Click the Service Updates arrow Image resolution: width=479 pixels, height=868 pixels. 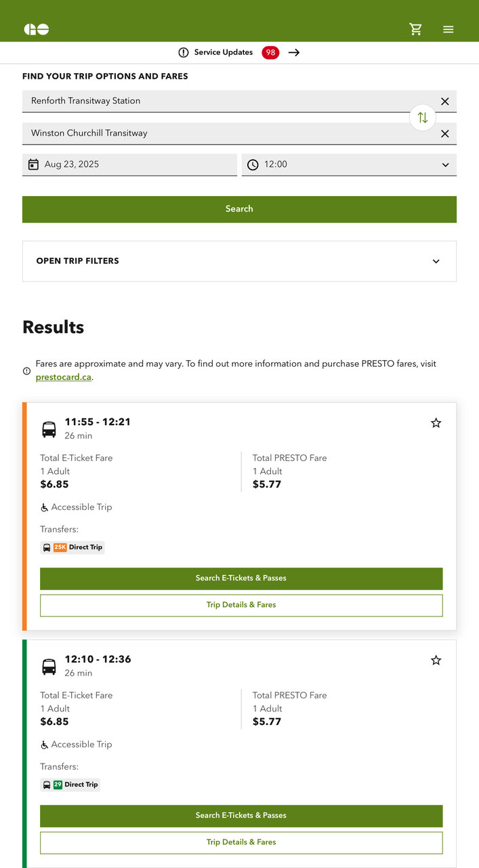coord(294,52)
